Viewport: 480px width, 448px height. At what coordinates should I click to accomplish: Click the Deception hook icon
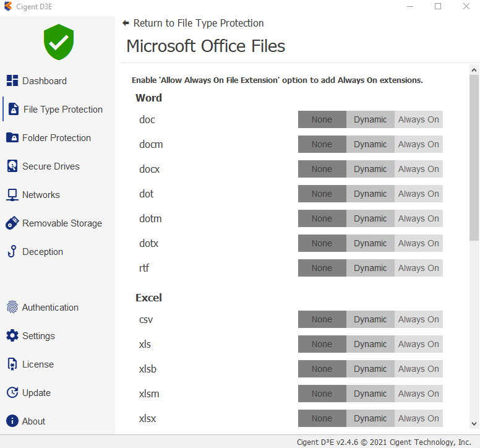(12, 251)
